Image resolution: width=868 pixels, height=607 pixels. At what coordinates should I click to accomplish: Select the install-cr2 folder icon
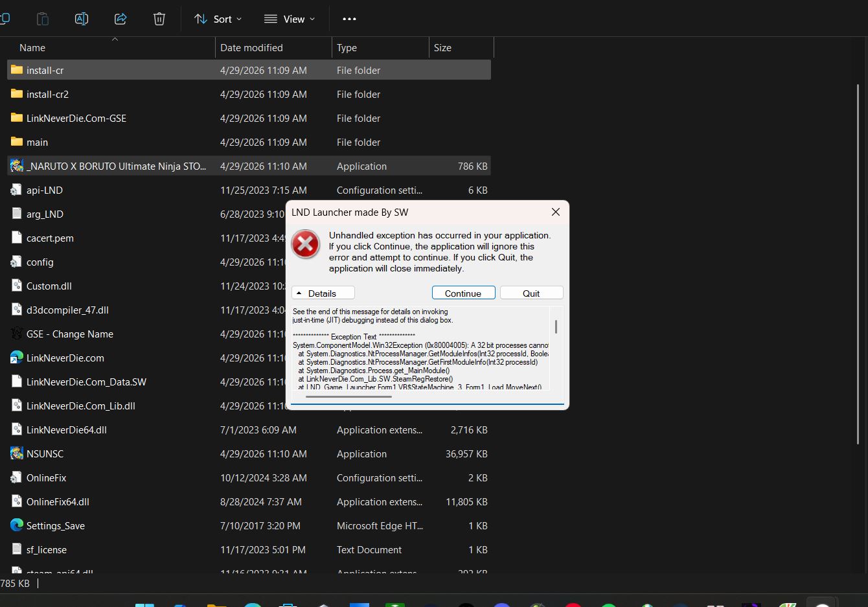(x=17, y=94)
